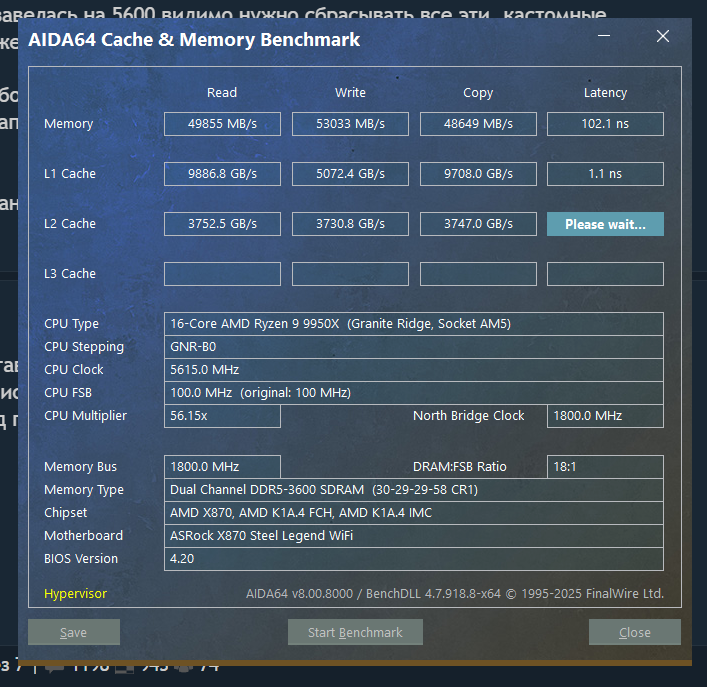Click the DRAM:FSB Ratio value 18:1
Viewport: 707px width, 687px height.
point(605,467)
